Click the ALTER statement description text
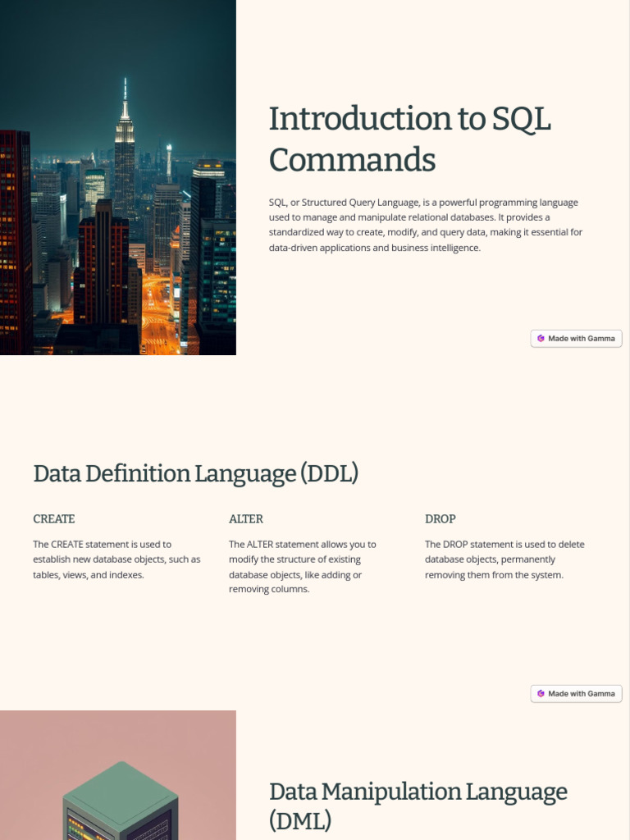630x840 pixels. point(303,567)
